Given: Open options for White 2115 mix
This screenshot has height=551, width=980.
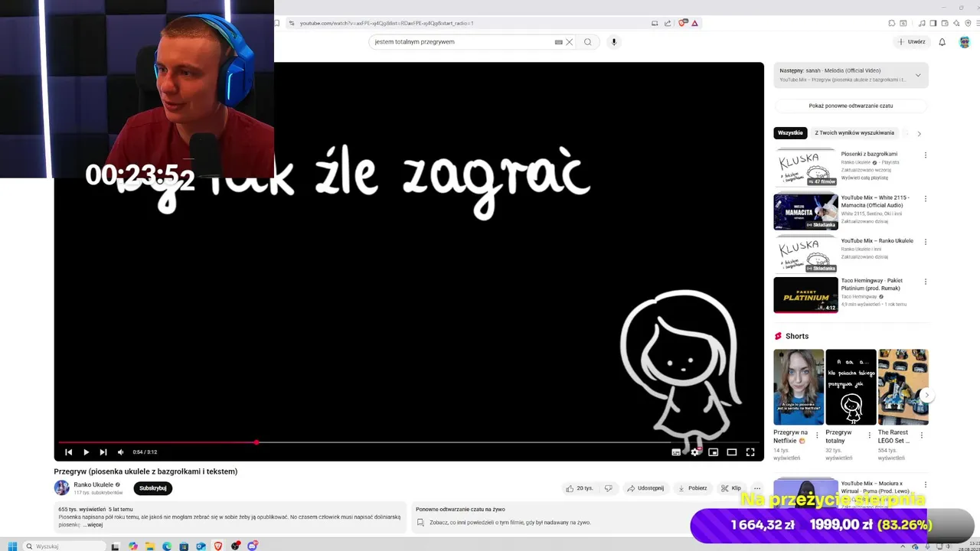Looking at the screenshot, I should [x=925, y=199].
